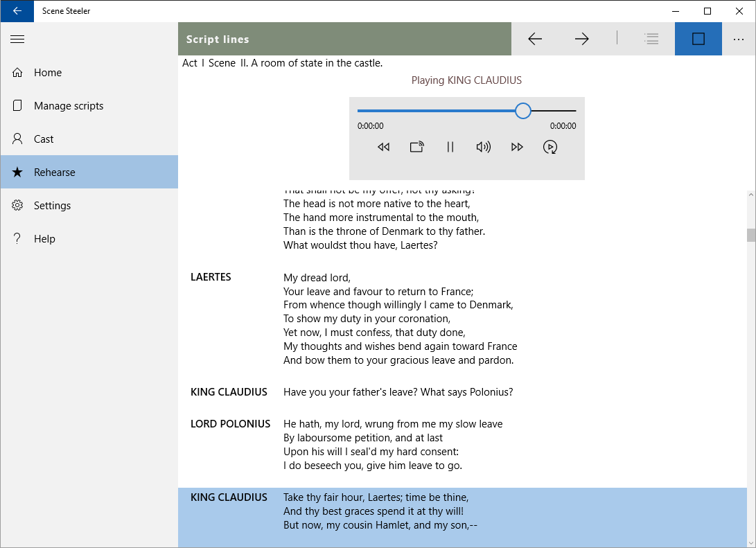Viewport: 756px width, 548px height.
Task: Click the Settings gear icon
Action: (x=17, y=205)
